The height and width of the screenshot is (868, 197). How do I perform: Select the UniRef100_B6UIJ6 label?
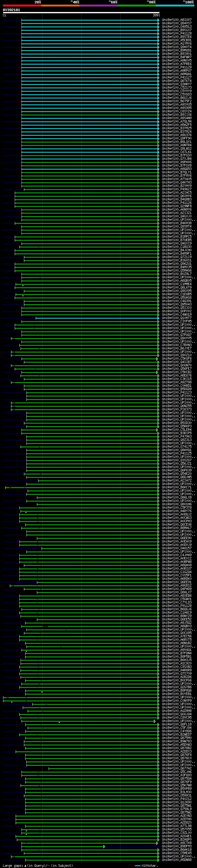point(177,98)
